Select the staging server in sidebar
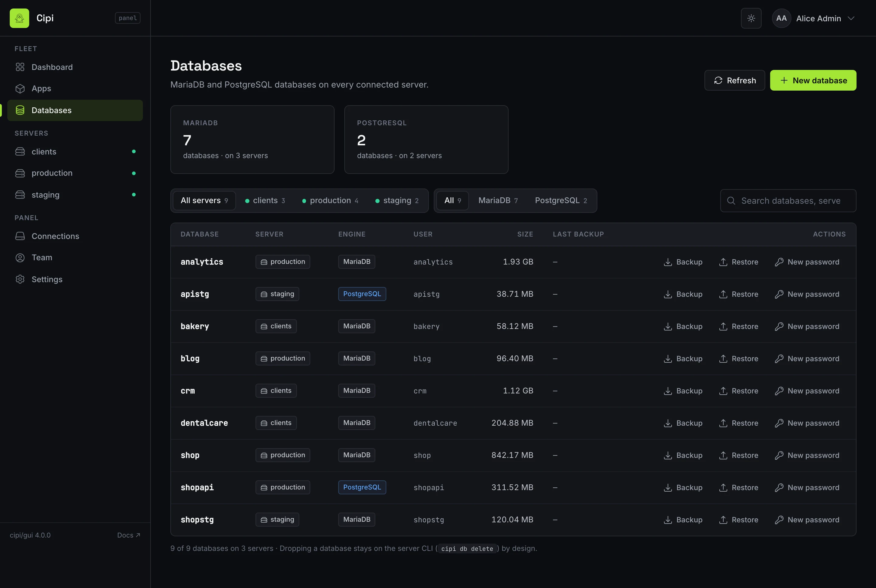 tap(75, 195)
